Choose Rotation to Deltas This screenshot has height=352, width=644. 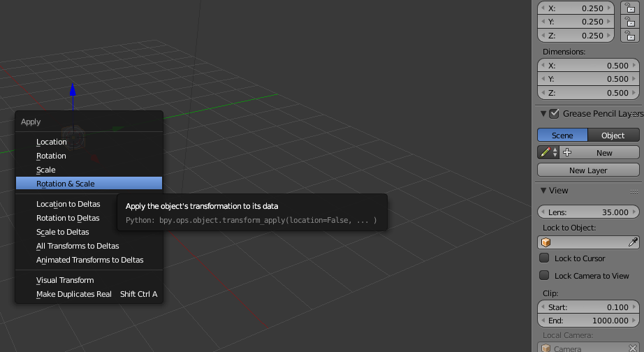(x=68, y=218)
